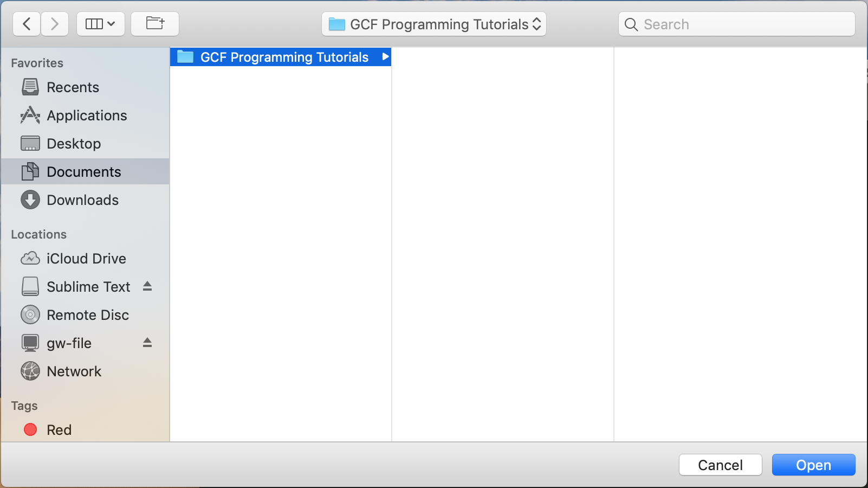Expand the GCF Programming Tutorials folder contents
The height and width of the screenshot is (488, 868).
pos(385,56)
